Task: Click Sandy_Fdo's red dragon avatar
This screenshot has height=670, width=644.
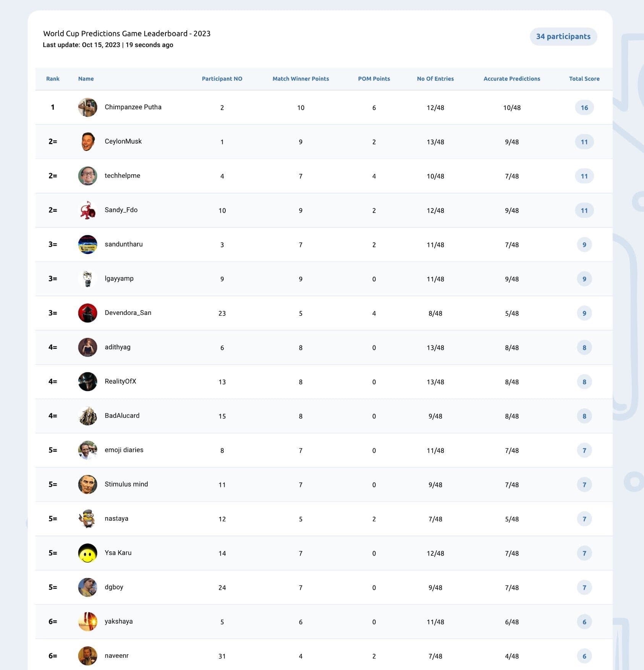Action: (87, 210)
